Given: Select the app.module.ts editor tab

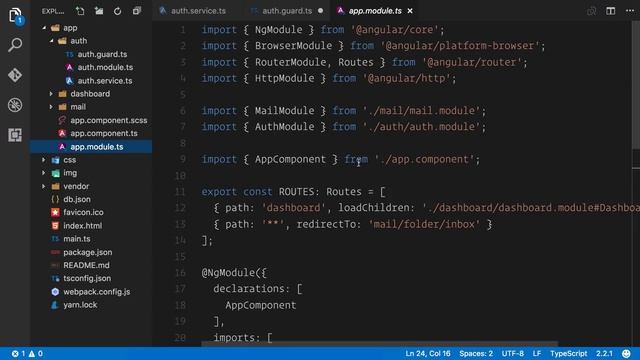Looking at the screenshot, I should click(375, 11).
